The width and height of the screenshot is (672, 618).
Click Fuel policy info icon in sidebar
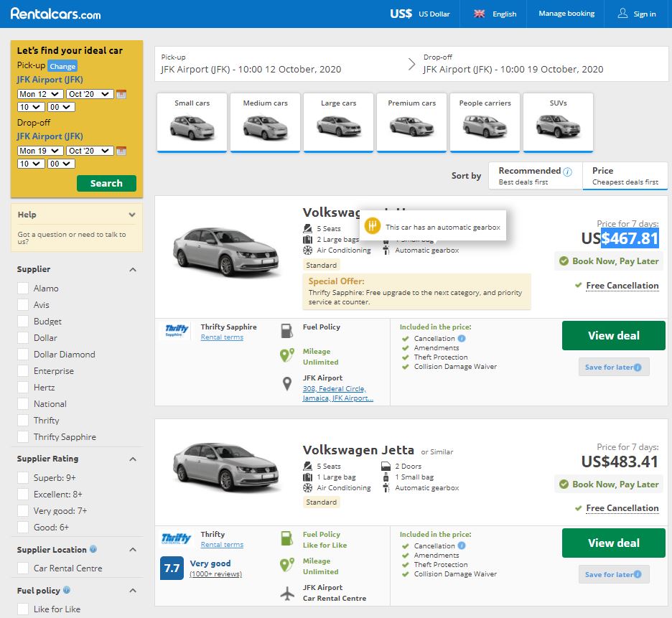[x=67, y=590]
